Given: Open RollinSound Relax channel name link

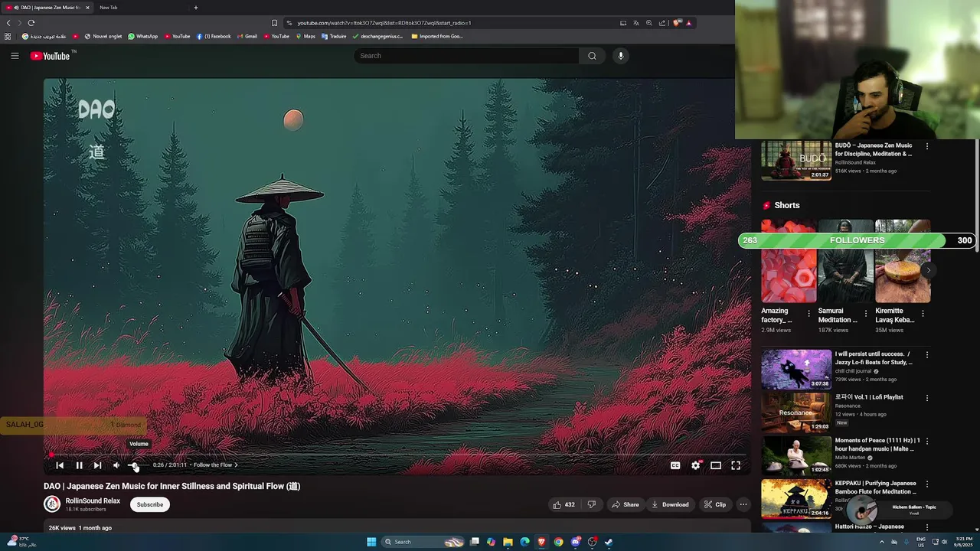Looking at the screenshot, I should tap(93, 501).
